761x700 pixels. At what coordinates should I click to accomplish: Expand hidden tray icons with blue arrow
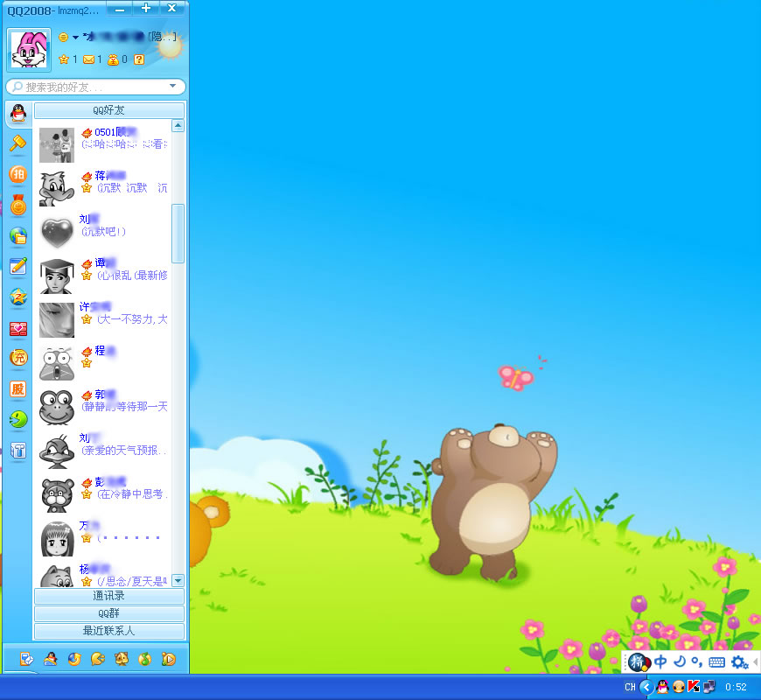(646, 687)
